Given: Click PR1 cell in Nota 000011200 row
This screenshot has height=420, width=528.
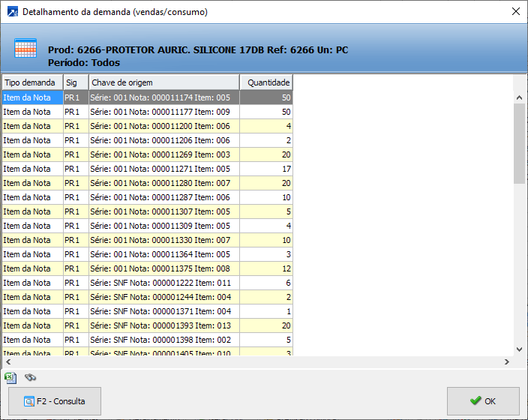Looking at the screenshot, I should click(76, 126).
